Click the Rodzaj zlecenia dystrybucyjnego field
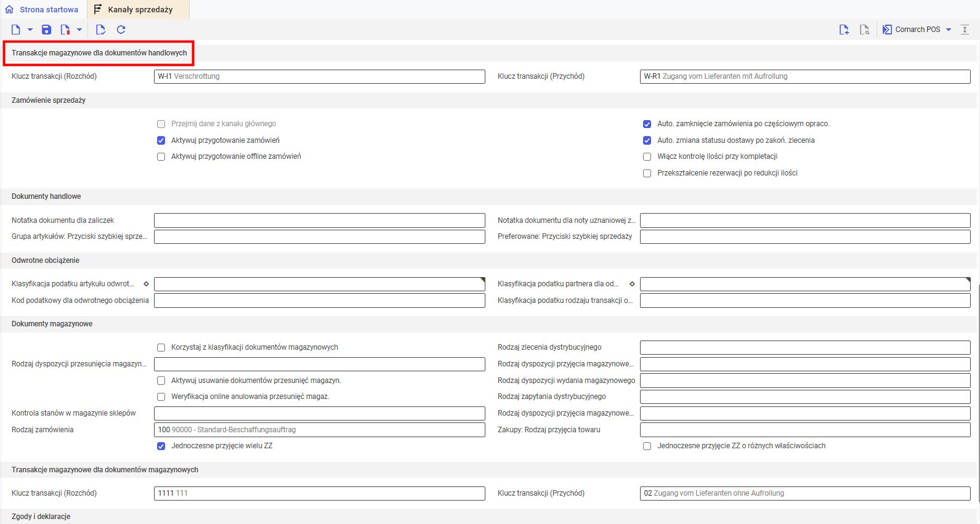This screenshot has height=524, width=980. (805, 347)
